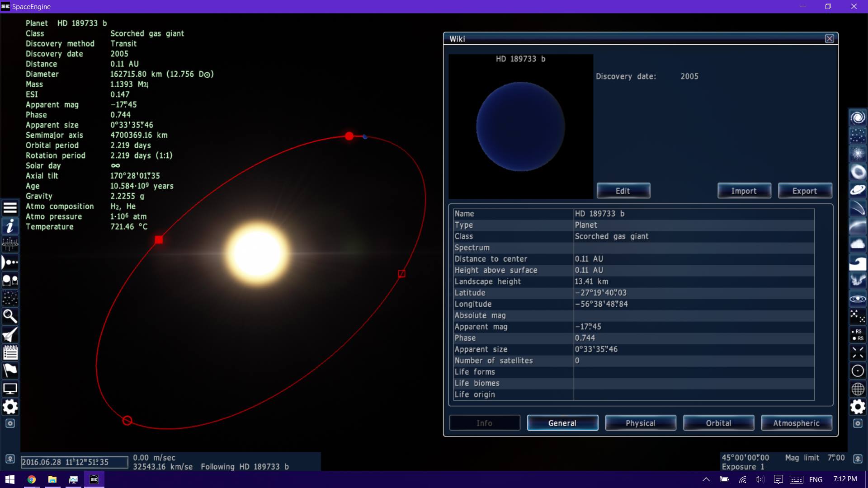Open the Orbital tab
The height and width of the screenshot is (488, 868).
[718, 423]
